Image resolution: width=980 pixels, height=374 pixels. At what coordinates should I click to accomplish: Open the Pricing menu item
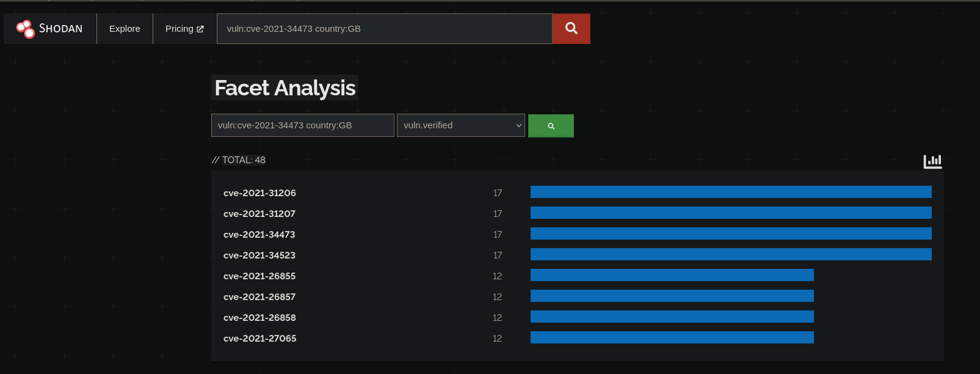coord(179,29)
